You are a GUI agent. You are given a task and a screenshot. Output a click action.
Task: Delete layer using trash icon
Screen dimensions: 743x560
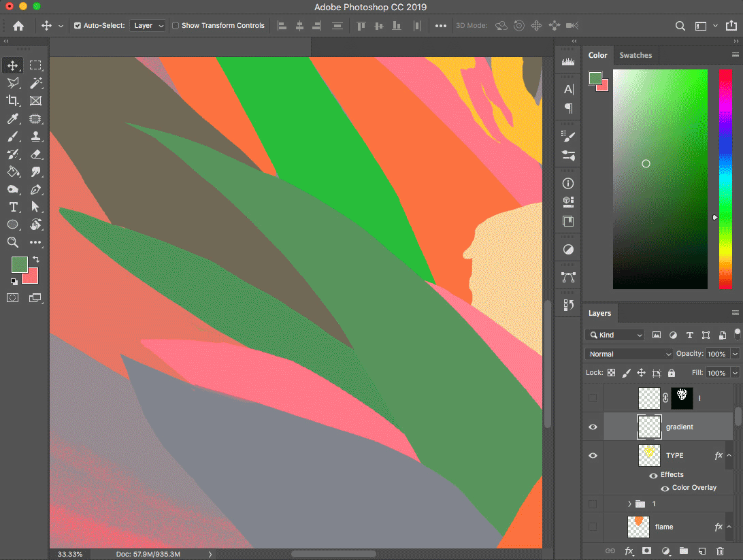(720, 550)
